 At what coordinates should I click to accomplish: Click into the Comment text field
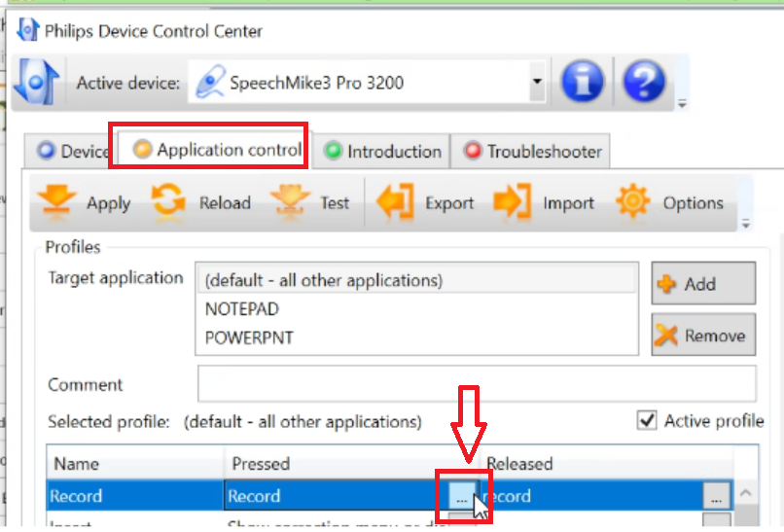click(x=476, y=384)
